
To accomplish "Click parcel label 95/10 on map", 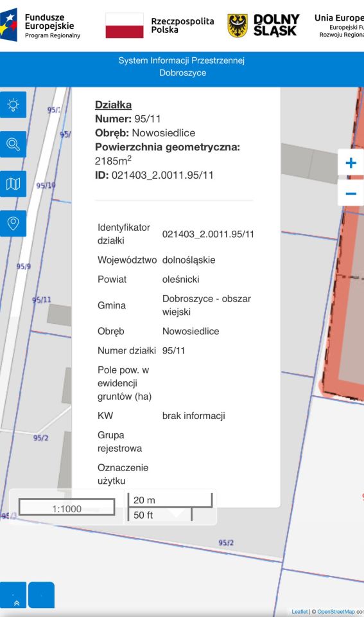I will (46, 185).
